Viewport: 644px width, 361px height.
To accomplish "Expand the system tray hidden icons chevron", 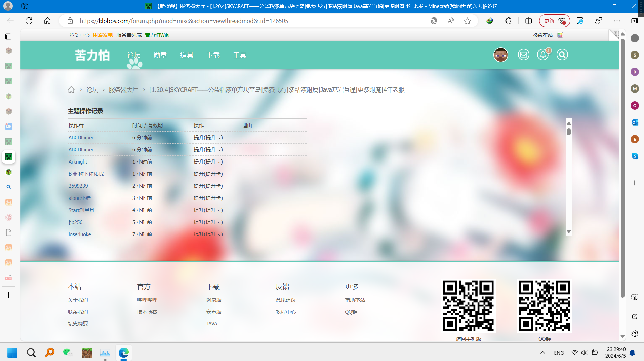I will click(x=542, y=353).
